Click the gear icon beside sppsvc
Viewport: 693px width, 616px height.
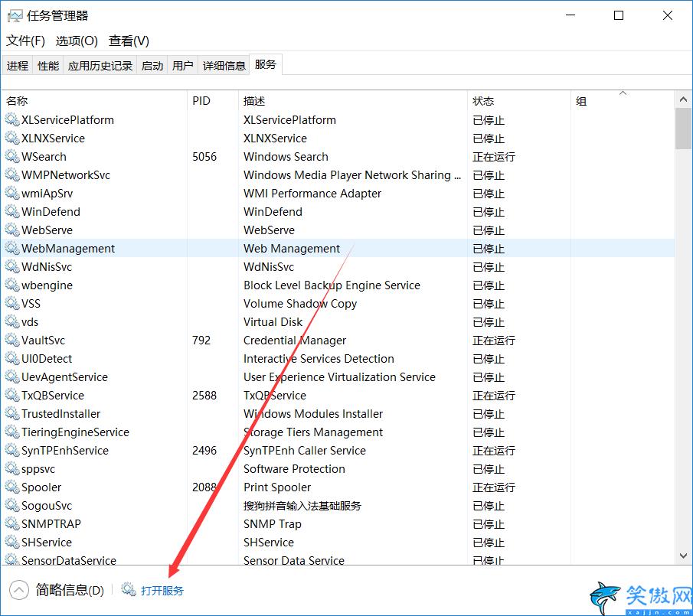pyautogui.click(x=12, y=468)
